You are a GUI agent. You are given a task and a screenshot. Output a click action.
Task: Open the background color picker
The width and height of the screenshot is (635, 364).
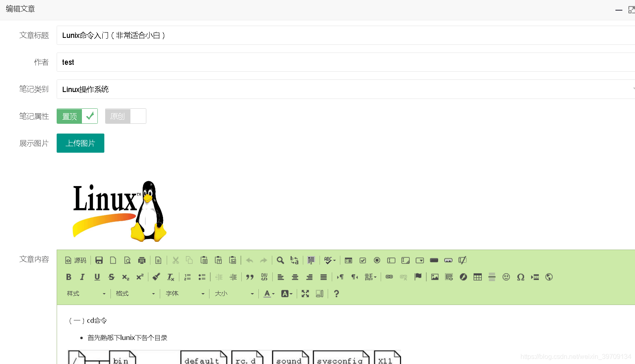pyautogui.click(x=287, y=294)
